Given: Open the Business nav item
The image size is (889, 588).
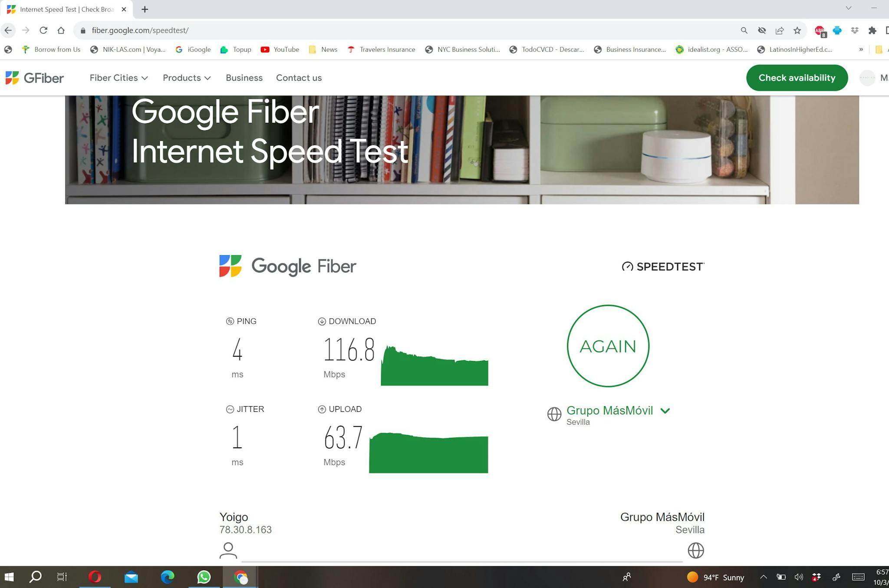Looking at the screenshot, I should (244, 78).
